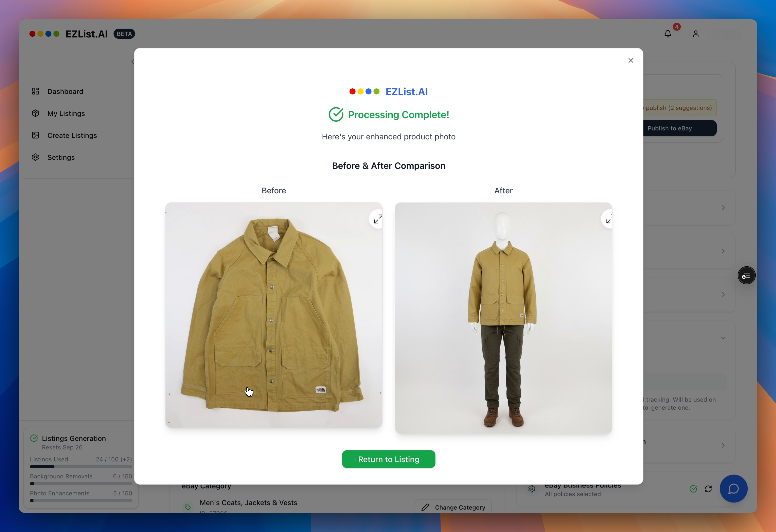Open the chat support bubble
This screenshot has height=532, width=776.
[x=733, y=489]
